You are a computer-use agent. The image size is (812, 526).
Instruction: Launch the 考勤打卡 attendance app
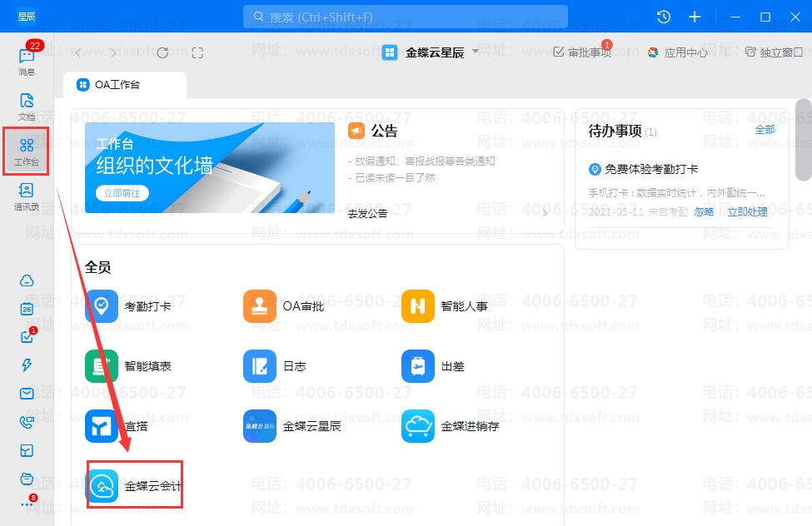[102, 306]
